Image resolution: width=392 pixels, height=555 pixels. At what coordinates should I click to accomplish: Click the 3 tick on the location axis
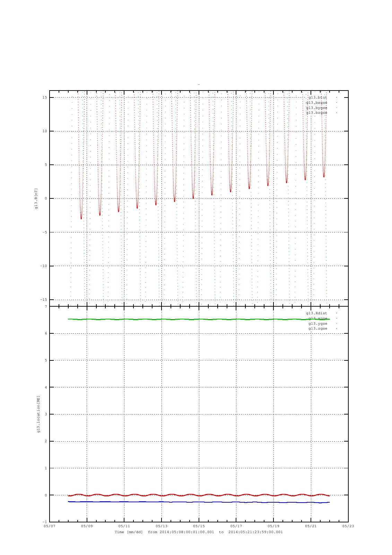[x=46, y=414]
